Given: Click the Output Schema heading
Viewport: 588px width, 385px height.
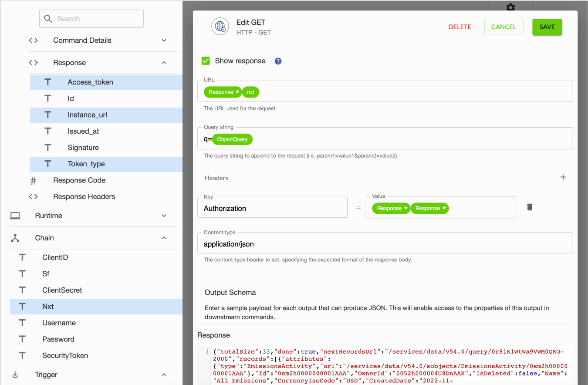Looking at the screenshot, I should 230,292.
